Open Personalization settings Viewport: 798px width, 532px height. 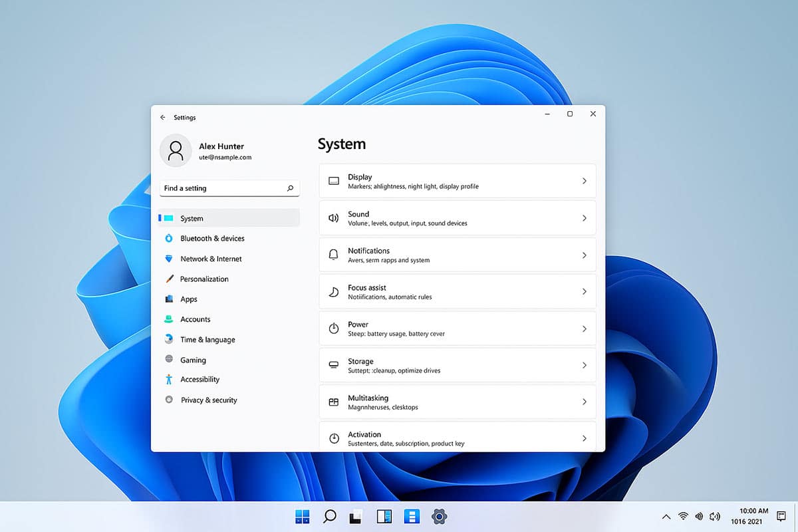204,279
